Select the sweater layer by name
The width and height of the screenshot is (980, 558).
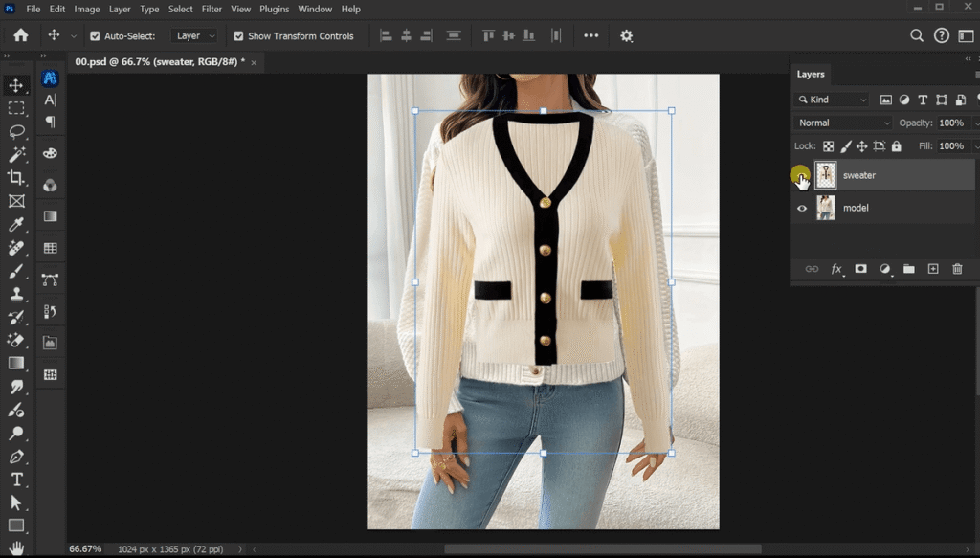(x=859, y=175)
